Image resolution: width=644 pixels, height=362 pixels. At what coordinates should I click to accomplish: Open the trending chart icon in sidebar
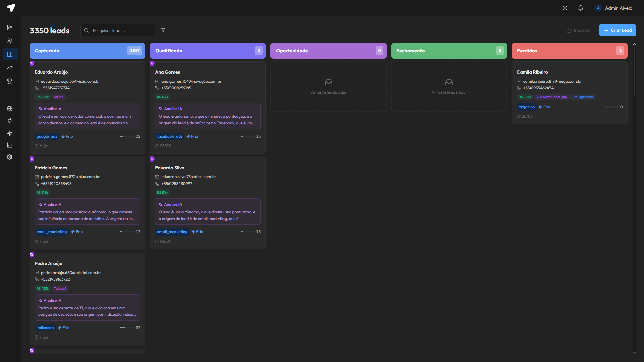pyautogui.click(x=10, y=68)
